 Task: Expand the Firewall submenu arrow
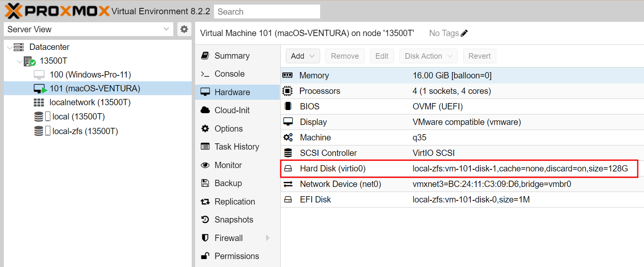click(268, 238)
